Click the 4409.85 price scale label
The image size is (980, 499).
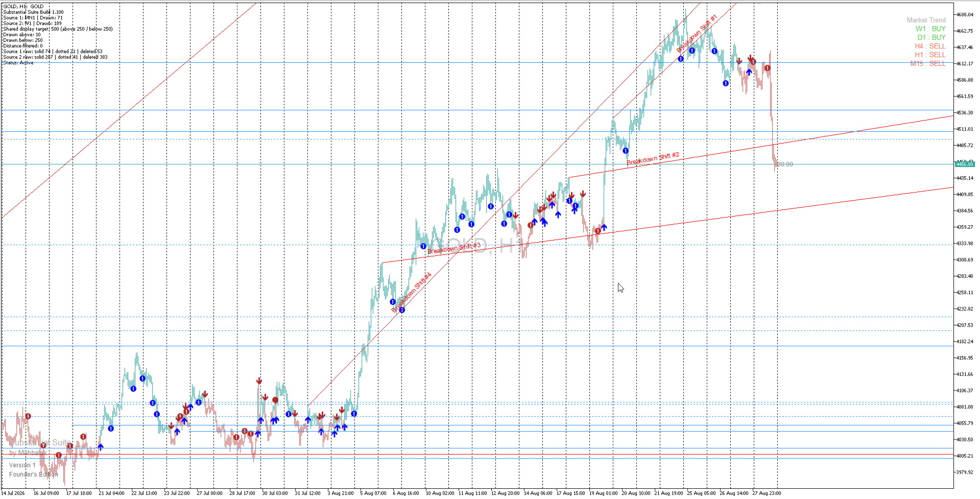pos(965,195)
